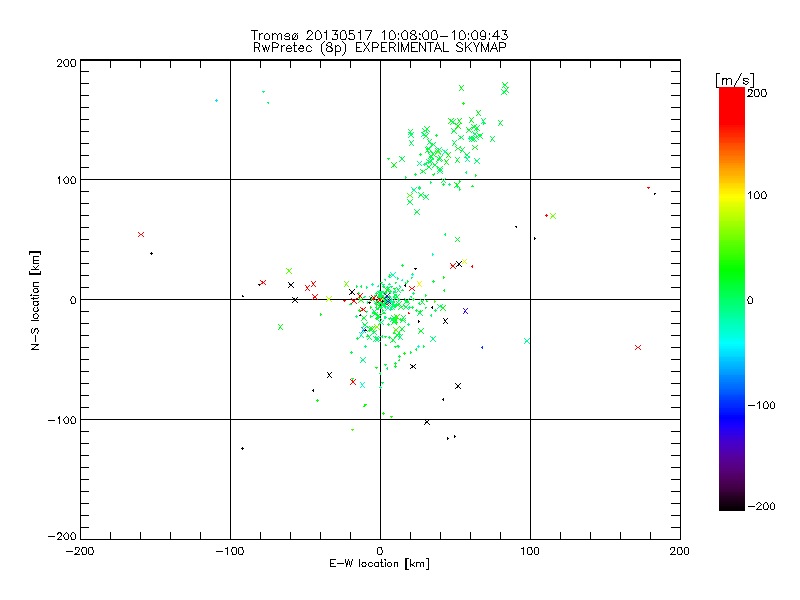The image size is (800, 600).
Task: Click the y-axis tick label "-100"
Action: click(x=62, y=420)
